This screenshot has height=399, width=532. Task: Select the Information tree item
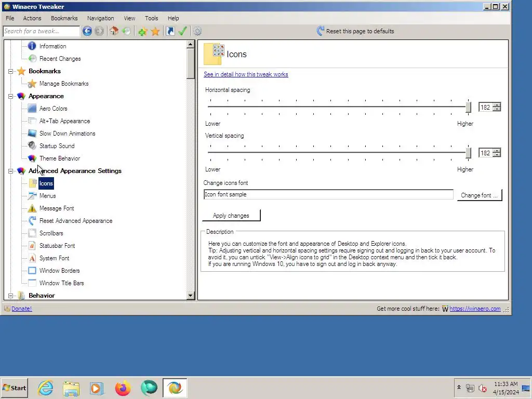pyautogui.click(x=52, y=46)
